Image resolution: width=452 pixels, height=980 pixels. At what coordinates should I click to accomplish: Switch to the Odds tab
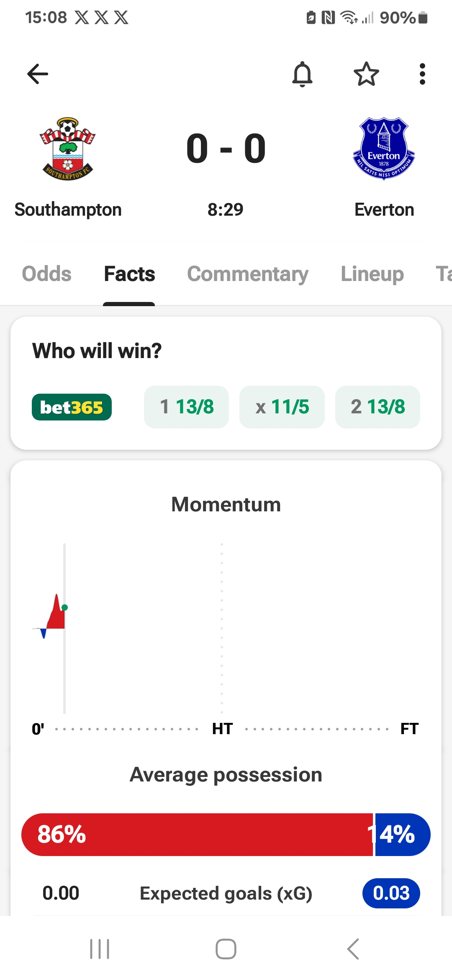tap(46, 274)
